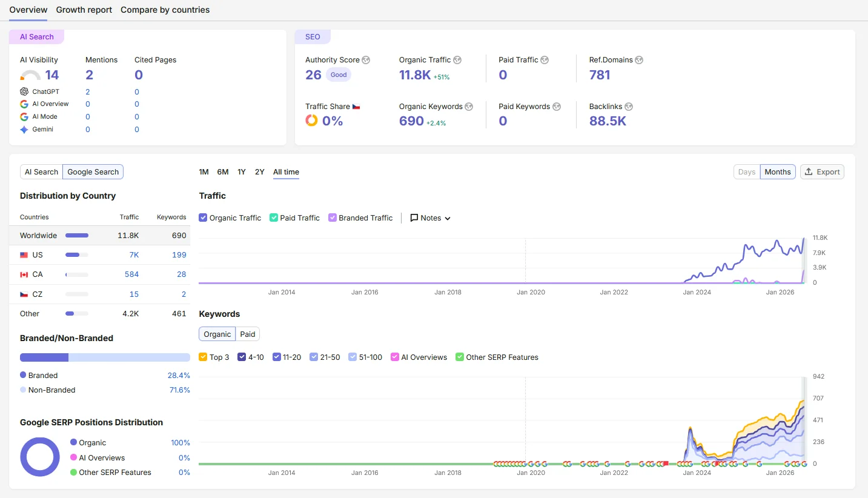Open the Ref.Domains 781 link
Screen dimensions: 868x498
pyautogui.click(x=600, y=75)
